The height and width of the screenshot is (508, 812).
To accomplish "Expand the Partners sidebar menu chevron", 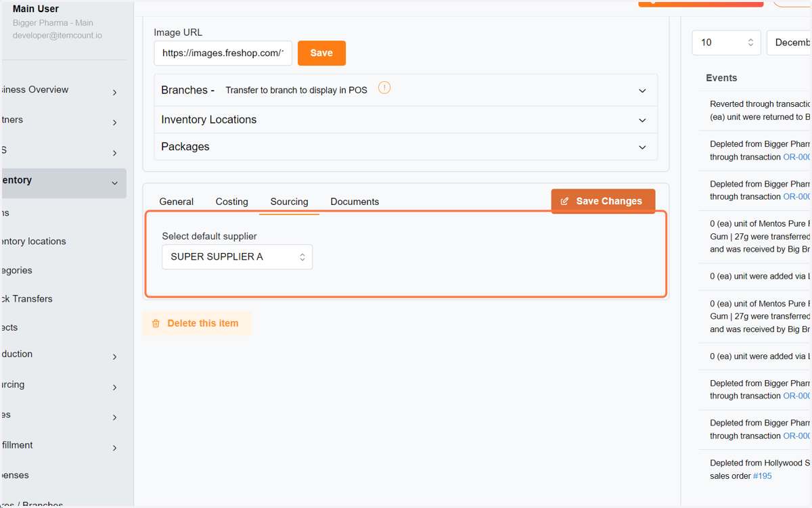I will (x=114, y=122).
